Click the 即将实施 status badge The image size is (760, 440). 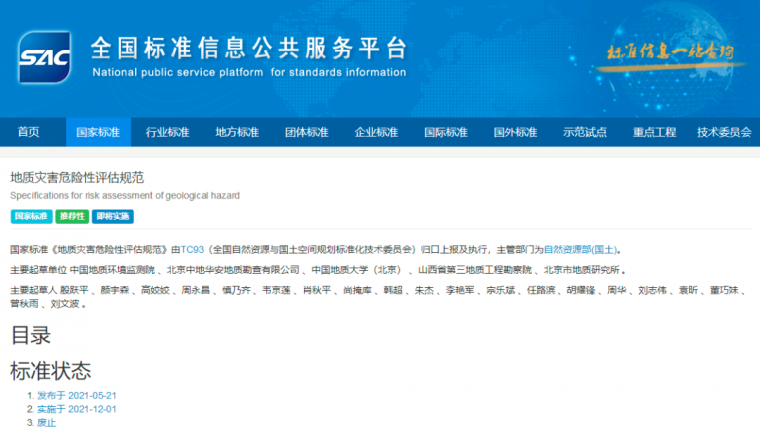112,216
